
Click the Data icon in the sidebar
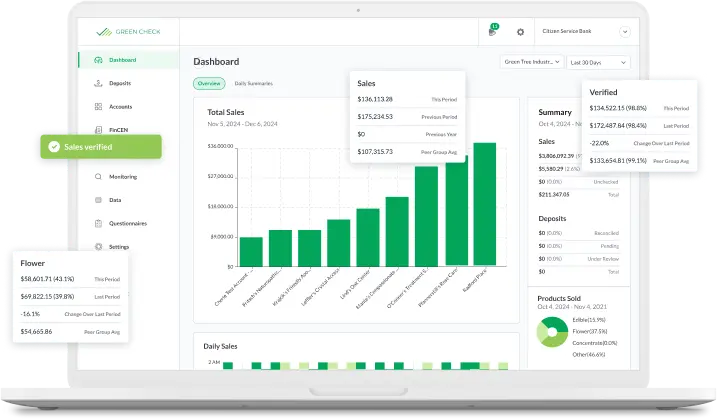click(x=98, y=199)
